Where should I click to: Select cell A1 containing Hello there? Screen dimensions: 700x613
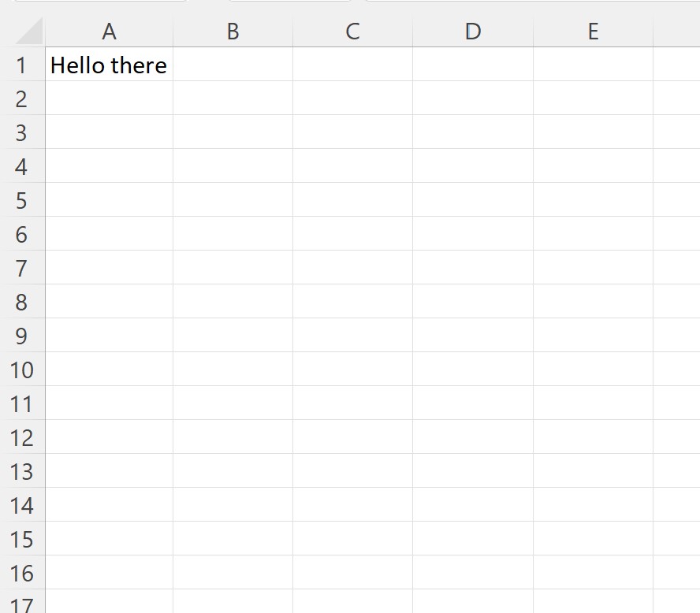(109, 65)
